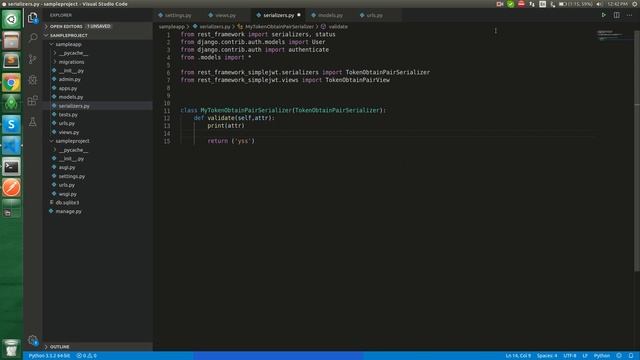The height and width of the screenshot is (360, 640).
Task: Open the Explorer view icon
Action: tap(33, 18)
